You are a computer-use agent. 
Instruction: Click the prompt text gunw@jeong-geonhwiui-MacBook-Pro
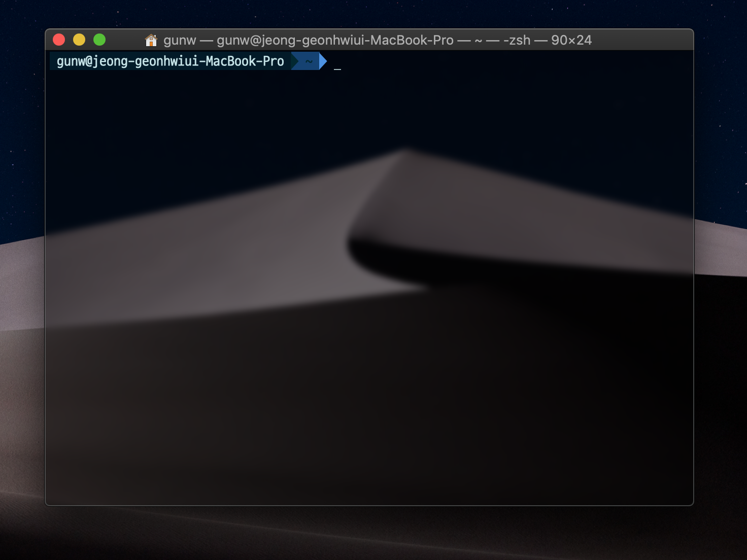click(x=170, y=61)
